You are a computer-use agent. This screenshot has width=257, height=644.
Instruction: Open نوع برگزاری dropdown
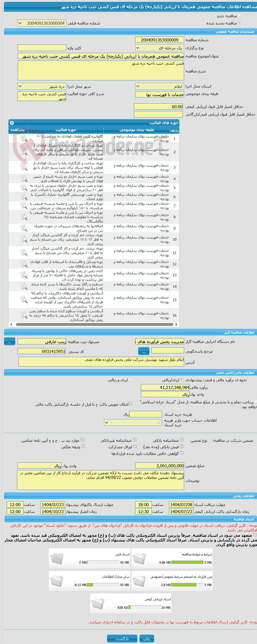pyautogui.click(x=160, y=48)
